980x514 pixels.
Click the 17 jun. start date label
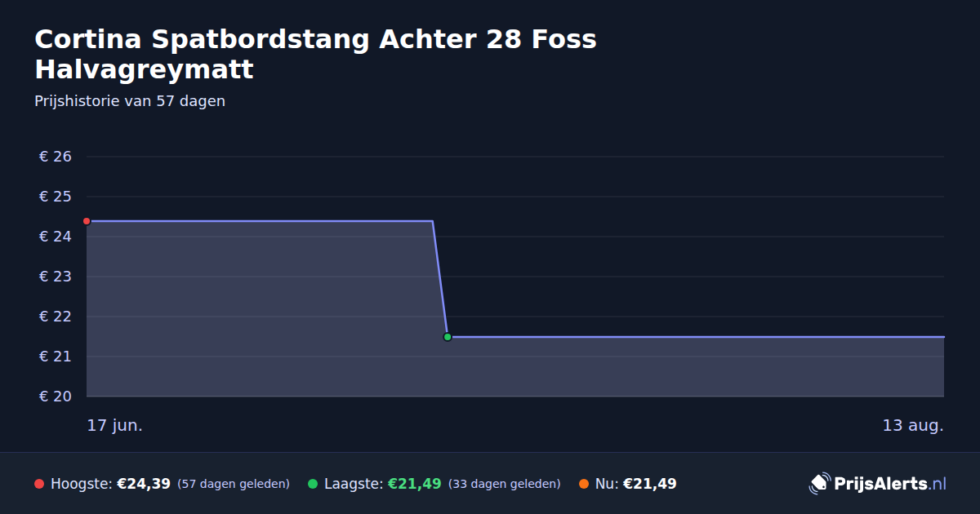pos(115,426)
